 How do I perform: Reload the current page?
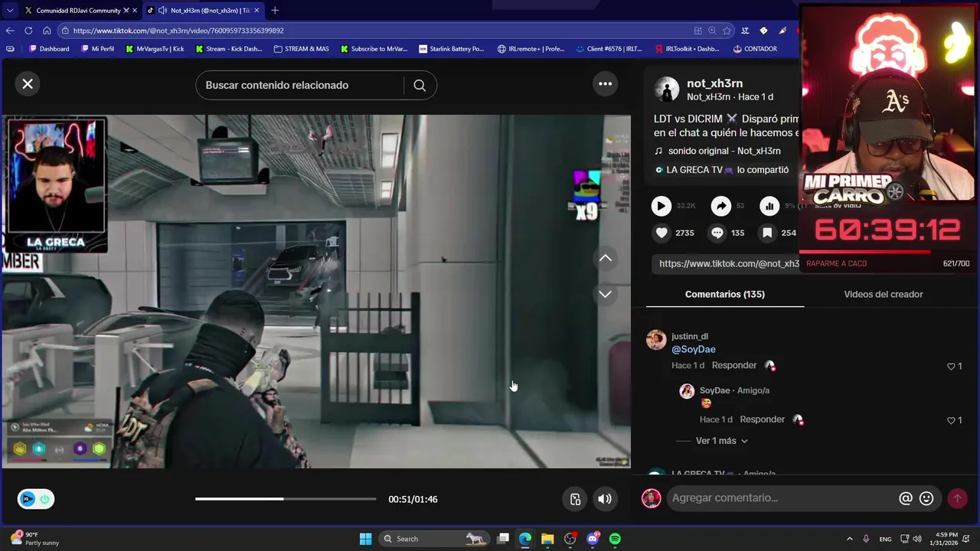tap(28, 31)
